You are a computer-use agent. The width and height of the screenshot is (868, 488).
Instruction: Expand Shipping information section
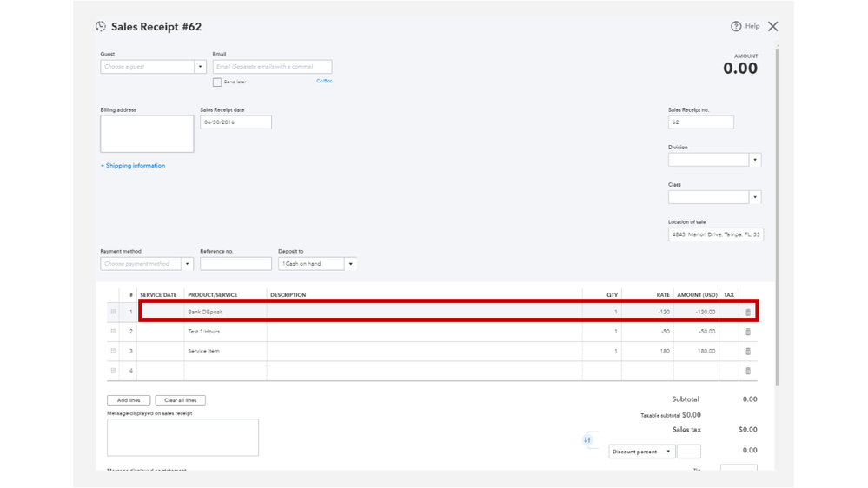point(133,166)
